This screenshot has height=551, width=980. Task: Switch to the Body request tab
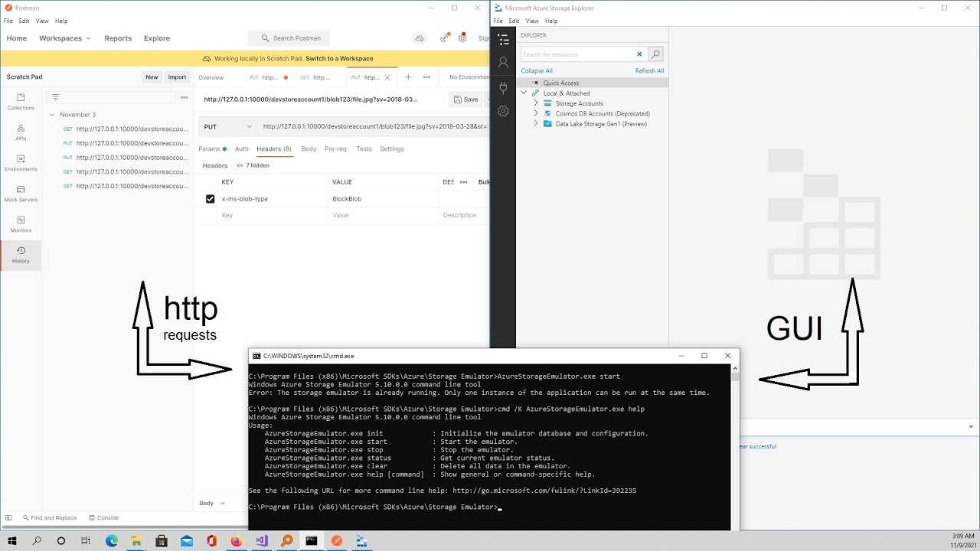click(309, 149)
